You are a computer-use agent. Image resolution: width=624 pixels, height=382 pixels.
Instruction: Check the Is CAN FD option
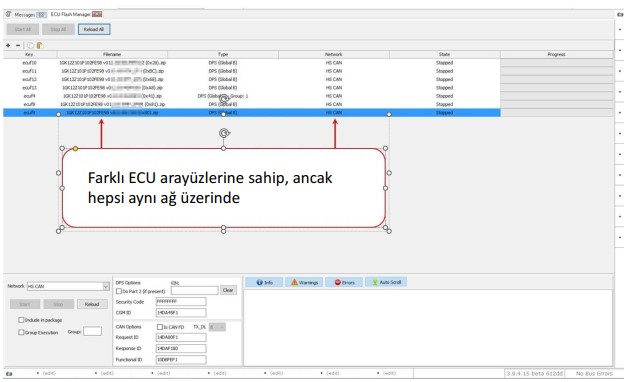[x=160, y=327]
